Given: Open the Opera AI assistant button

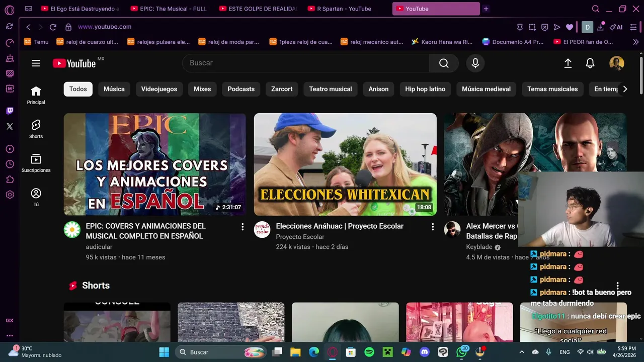Looking at the screenshot, I should pyautogui.click(x=616, y=27).
